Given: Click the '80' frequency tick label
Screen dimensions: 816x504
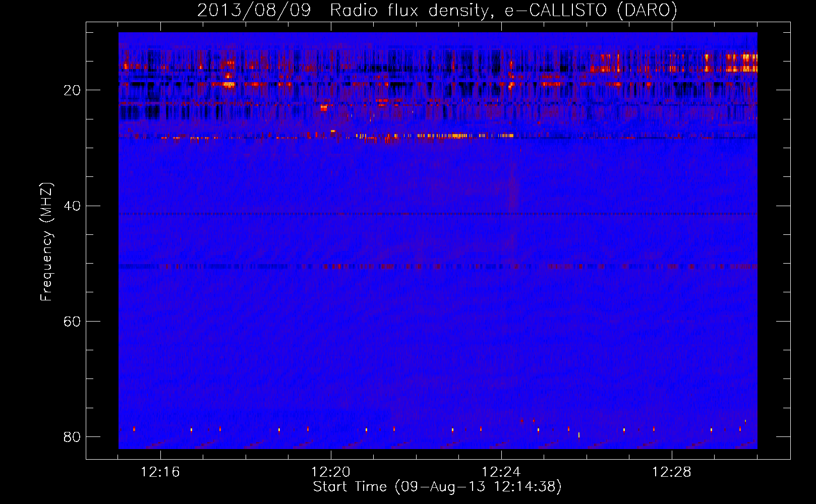Looking at the screenshot, I should click(72, 436).
